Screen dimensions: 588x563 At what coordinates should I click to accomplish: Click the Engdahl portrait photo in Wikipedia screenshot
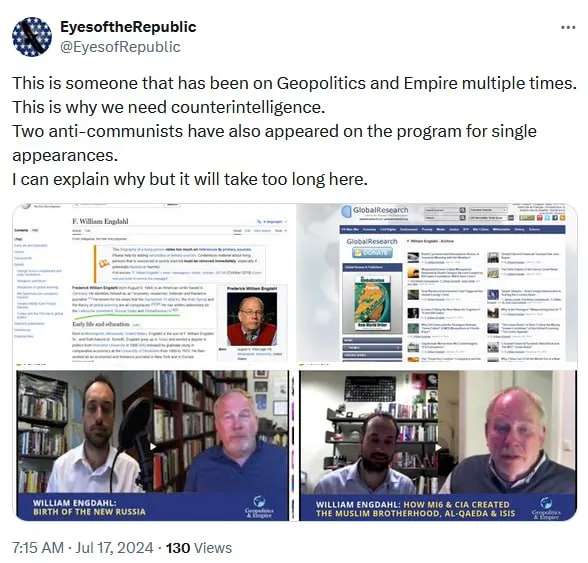252,319
